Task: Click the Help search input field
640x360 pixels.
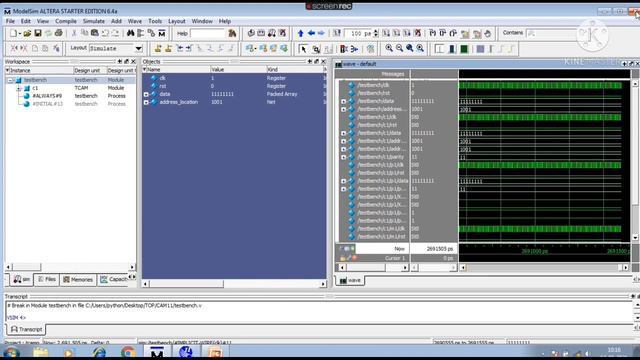Action: click(207, 33)
